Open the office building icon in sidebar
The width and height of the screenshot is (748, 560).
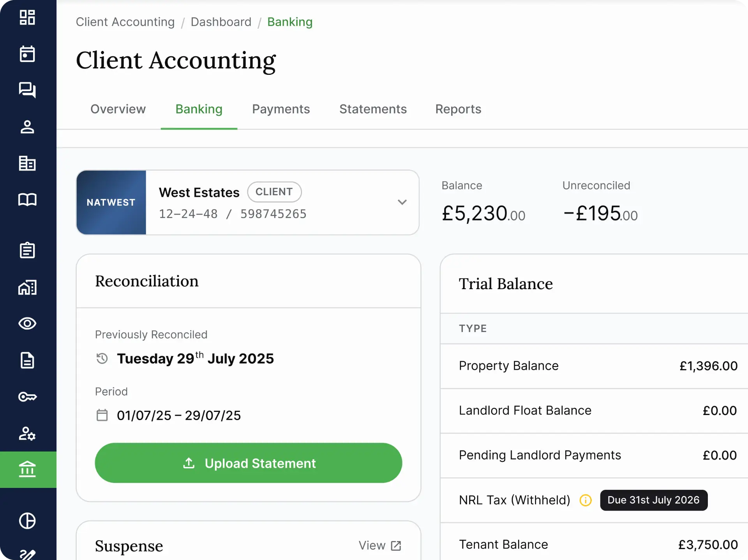[x=27, y=163]
